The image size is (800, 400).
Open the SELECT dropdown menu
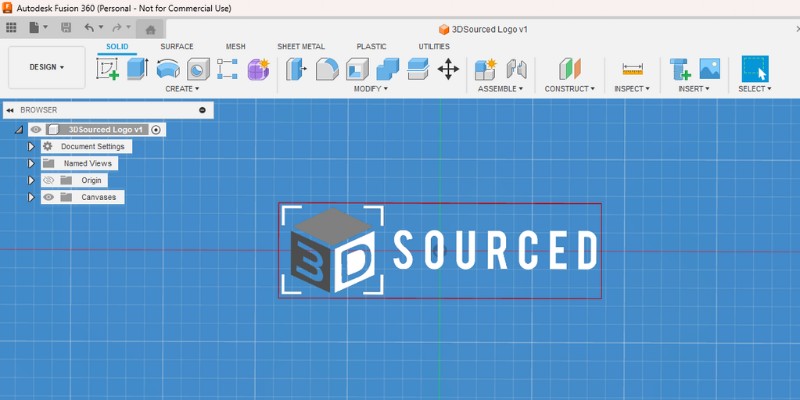pyautogui.click(x=755, y=89)
